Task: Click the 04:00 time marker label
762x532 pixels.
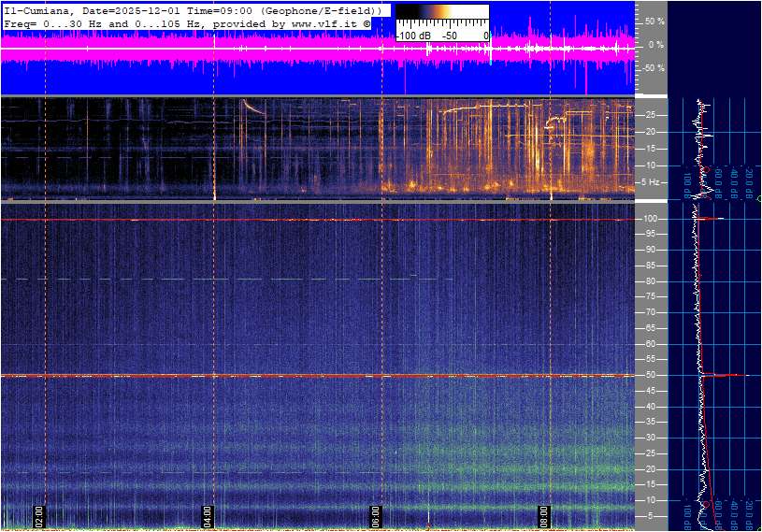Action: [208, 515]
